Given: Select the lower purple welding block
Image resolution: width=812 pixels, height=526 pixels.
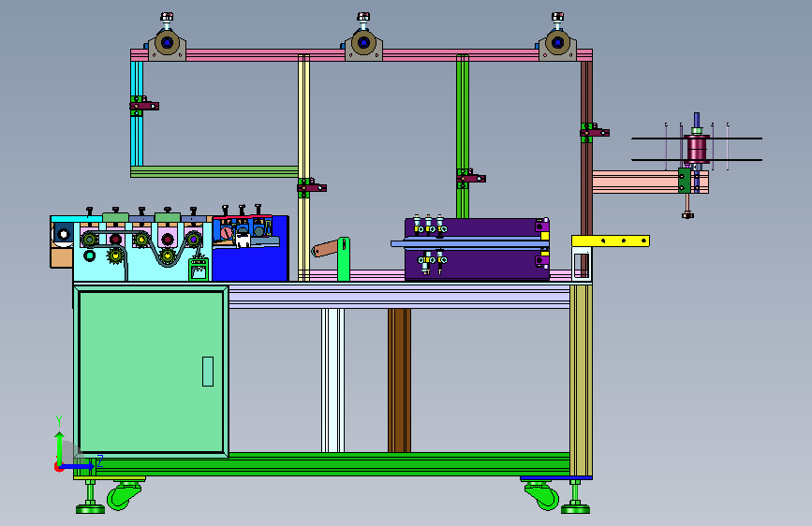Looking at the screenshot, I should tap(477, 265).
